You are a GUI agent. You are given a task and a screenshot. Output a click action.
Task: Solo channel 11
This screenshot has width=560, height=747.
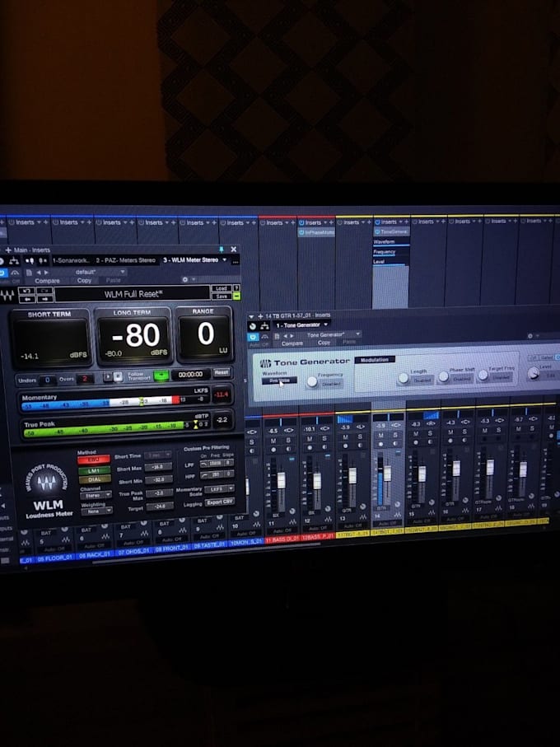tap(288, 440)
